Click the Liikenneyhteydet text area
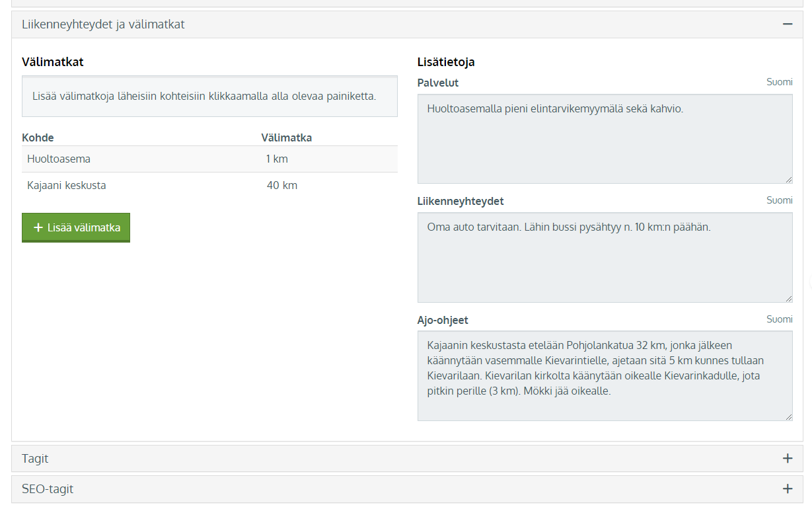This screenshot has width=812, height=507. tap(605, 258)
